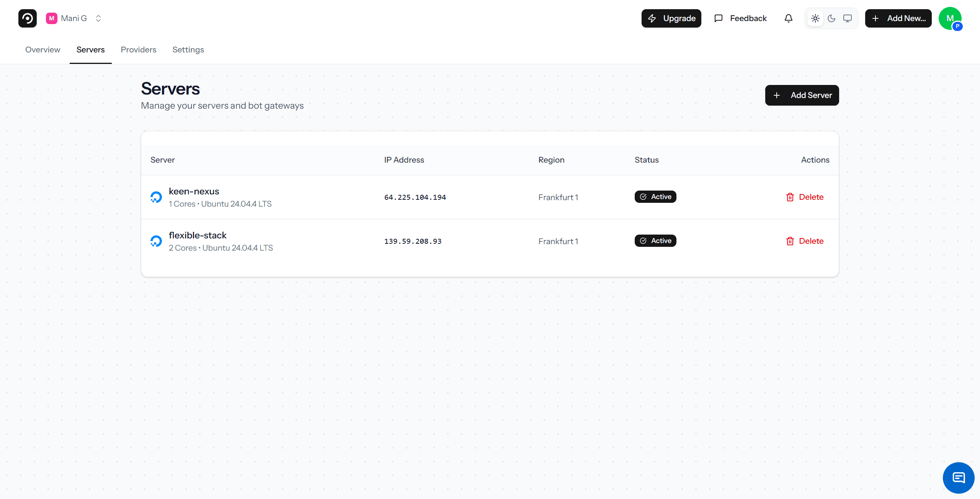Enable dark theme mode
This screenshot has height=499, width=980.
tap(831, 18)
